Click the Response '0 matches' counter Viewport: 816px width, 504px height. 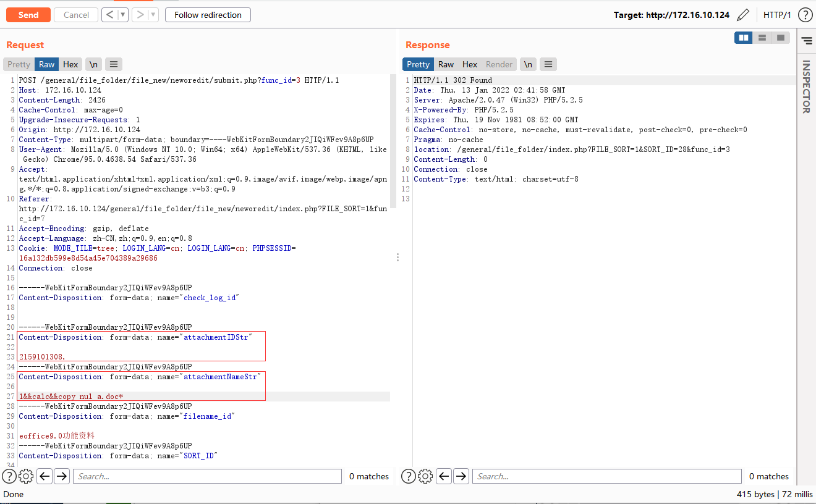[769, 476]
